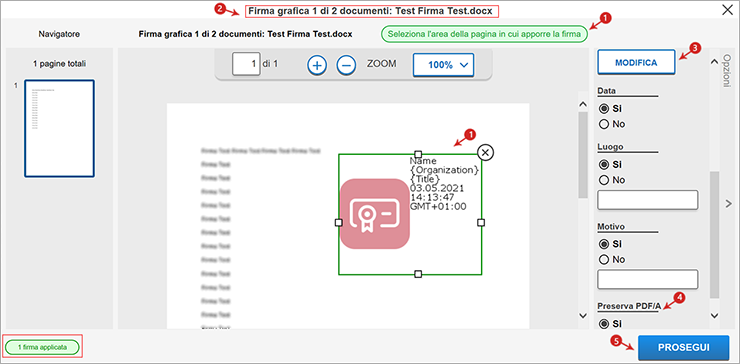
Task: Click the '1 pagine totali' label
Action: coord(59,63)
